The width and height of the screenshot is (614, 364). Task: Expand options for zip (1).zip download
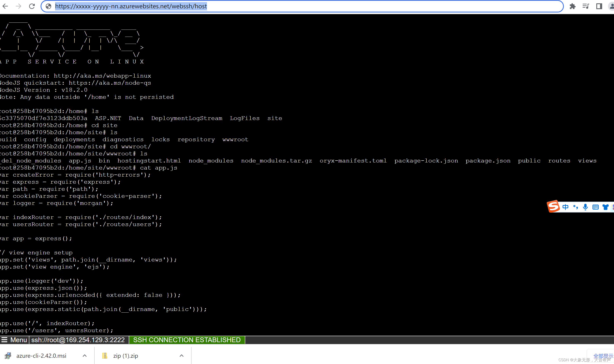pos(181,356)
